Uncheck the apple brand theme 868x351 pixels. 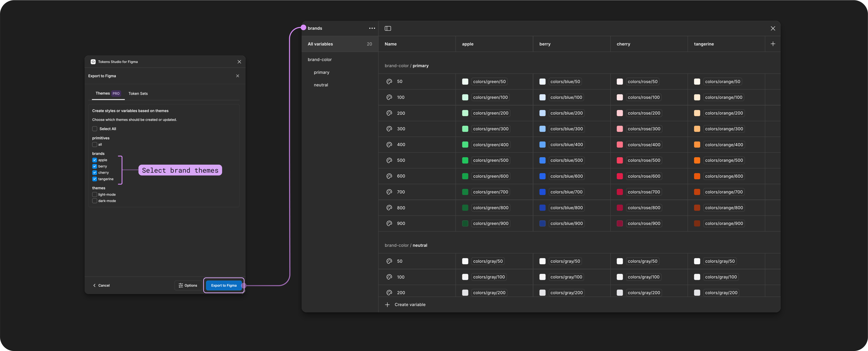(x=95, y=160)
